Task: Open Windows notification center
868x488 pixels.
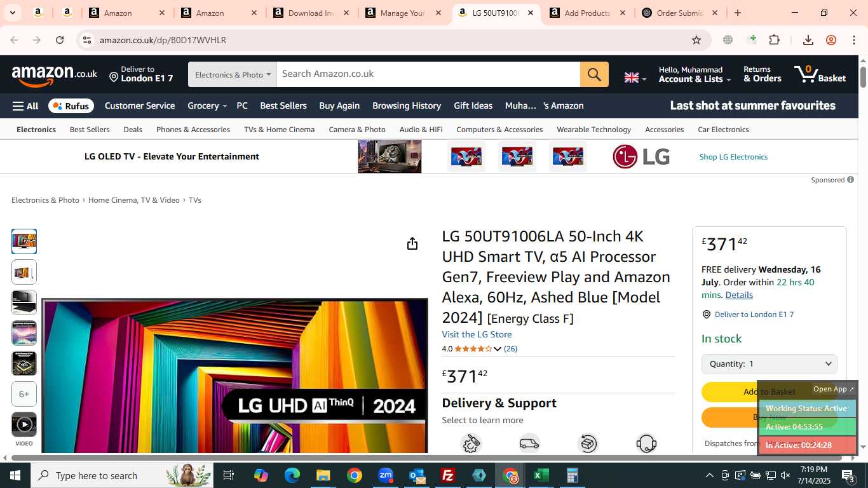Action: 850,475
